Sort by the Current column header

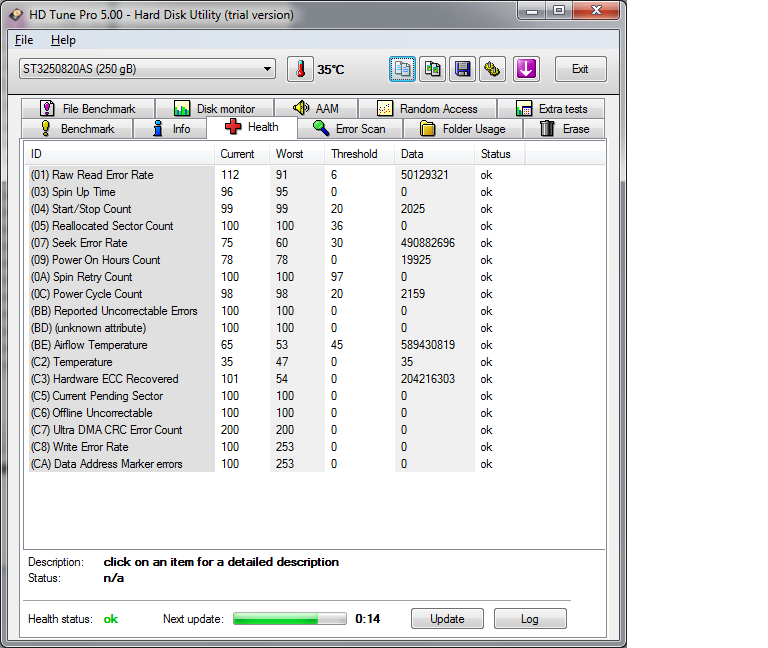point(242,154)
